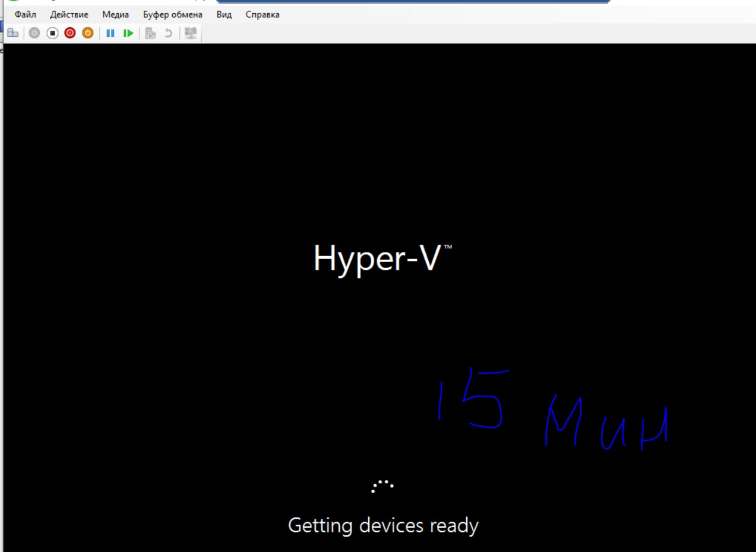Save VM state with orange power icon
Image resolution: width=756 pixels, height=552 pixels.
coord(88,33)
